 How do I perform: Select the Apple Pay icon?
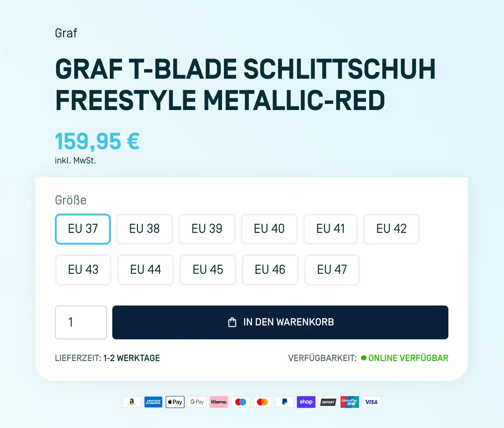click(x=175, y=402)
